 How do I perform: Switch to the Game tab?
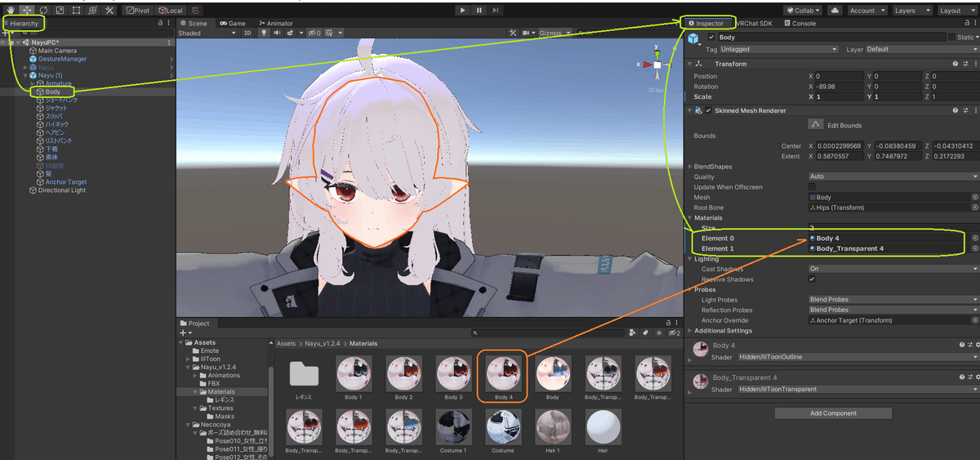pyautogui.click(x=233, y=24)
